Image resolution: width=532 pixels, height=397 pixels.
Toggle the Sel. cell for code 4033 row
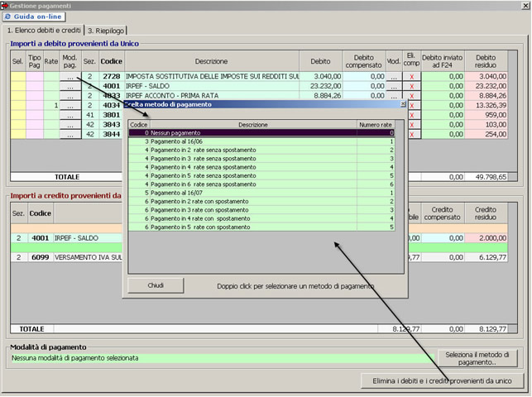(17, 96)
